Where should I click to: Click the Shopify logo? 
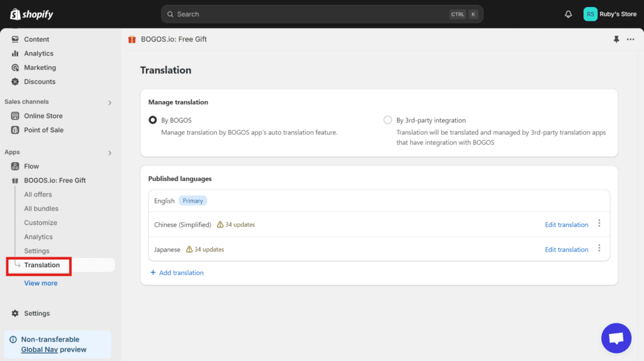point(31,14)
